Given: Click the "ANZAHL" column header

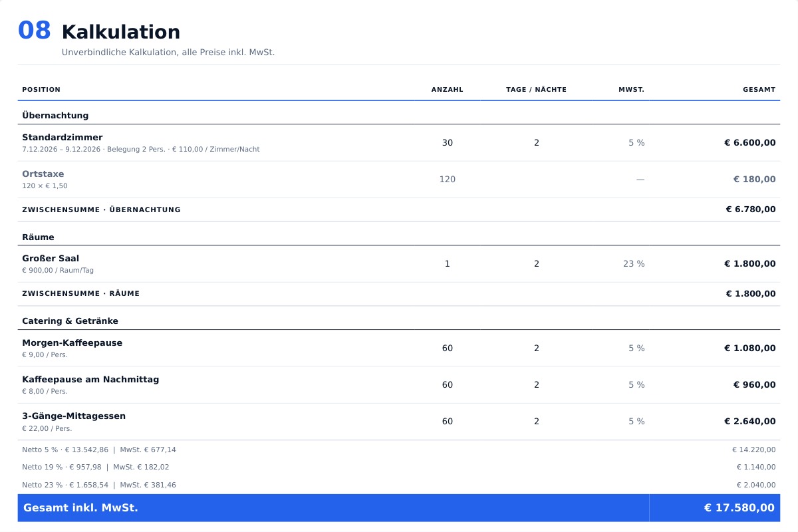Looking at the screenshot, I should (448, 90).
